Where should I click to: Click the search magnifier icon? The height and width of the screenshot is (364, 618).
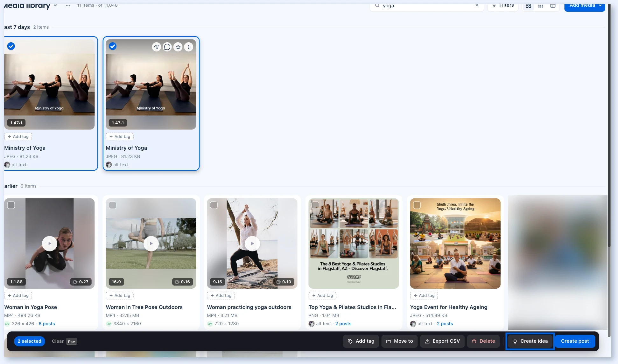tap(377, 5)
